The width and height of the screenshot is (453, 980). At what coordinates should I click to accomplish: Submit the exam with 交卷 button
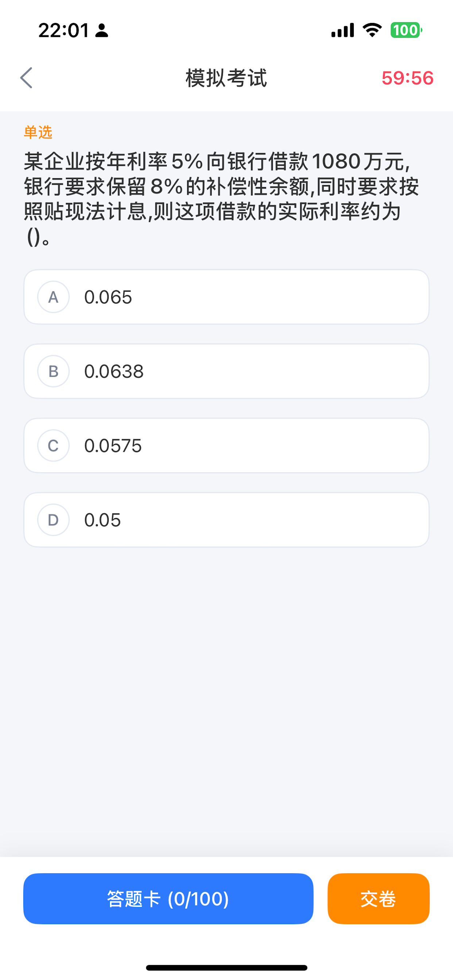click(378, 898)
